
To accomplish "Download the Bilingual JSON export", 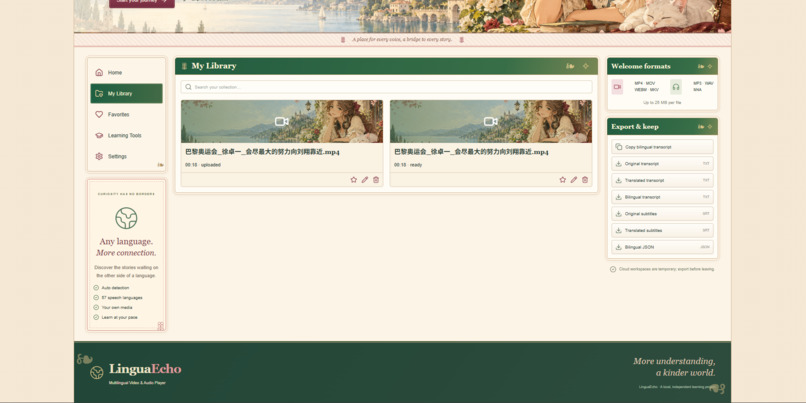I will 662,247.
